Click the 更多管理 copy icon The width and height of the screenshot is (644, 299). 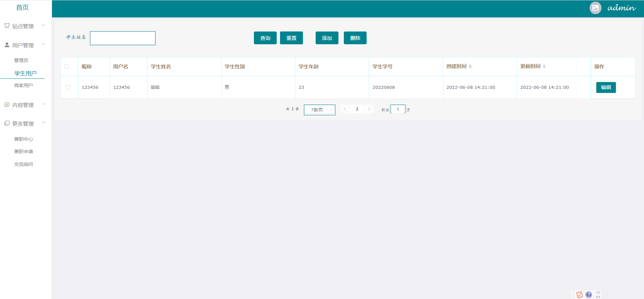(7, 123)
